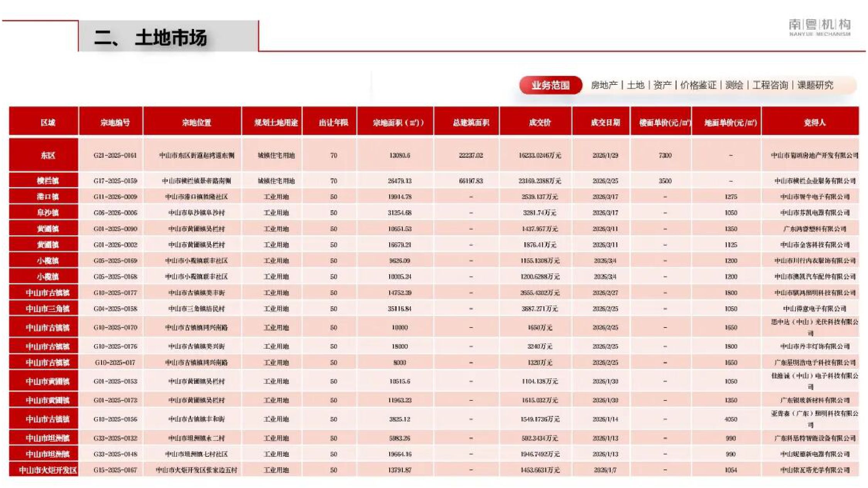This screenshot has height=488, width=868.
Task: Select 土地 in the business scope bar
Action: [x=635, y=85]
